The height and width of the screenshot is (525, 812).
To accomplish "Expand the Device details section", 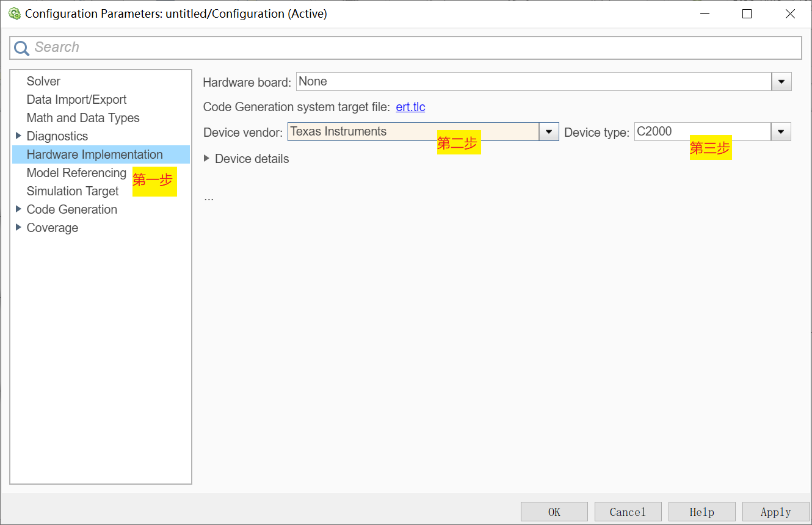I will point(207,159).
